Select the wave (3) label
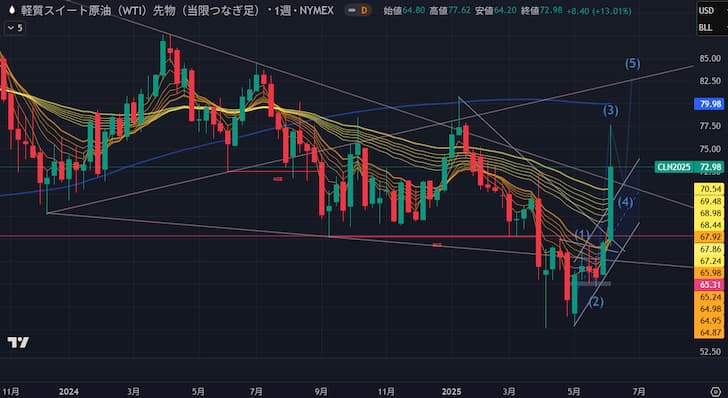 coord(611,111)
